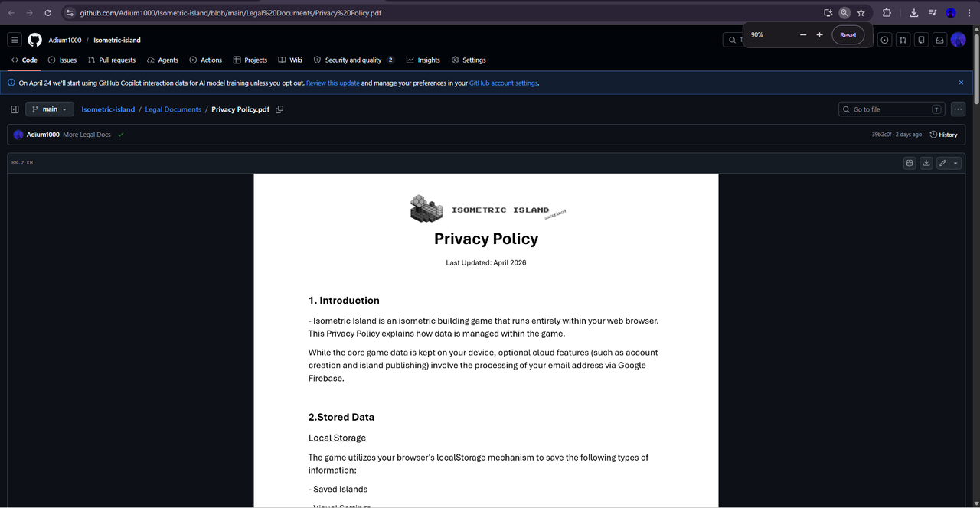
Task: Open the repositories icon in GitHub header
Action: click(x=922, y=40)
